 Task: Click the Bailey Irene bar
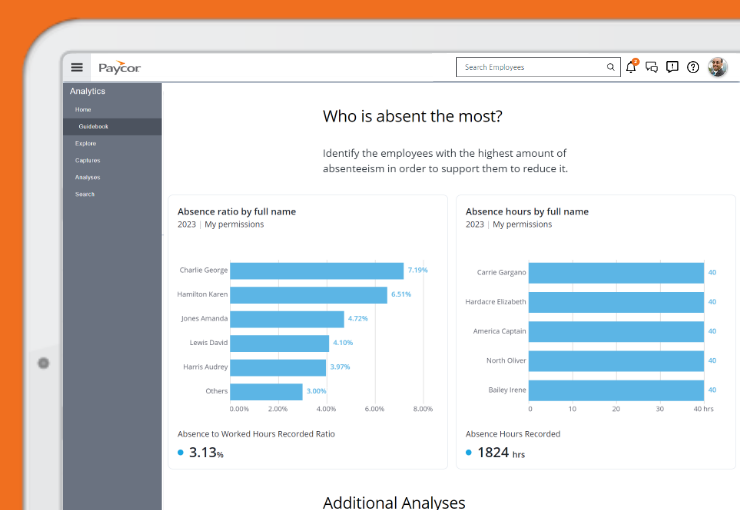616,390
